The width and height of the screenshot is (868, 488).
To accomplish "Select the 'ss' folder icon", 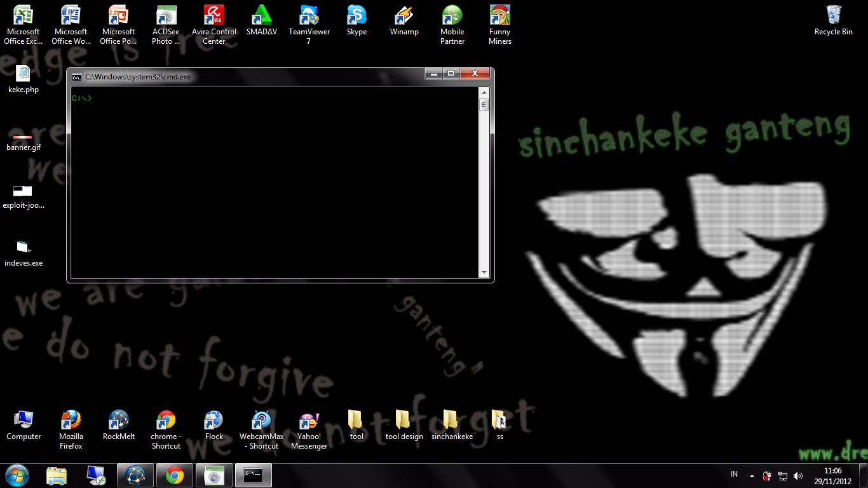I will pyautogui.click(x=500, y=425).
